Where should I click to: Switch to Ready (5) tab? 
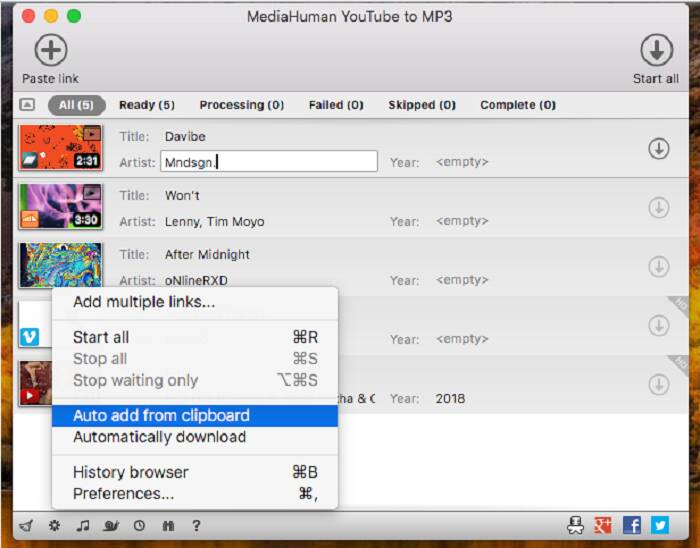(147, 105)
